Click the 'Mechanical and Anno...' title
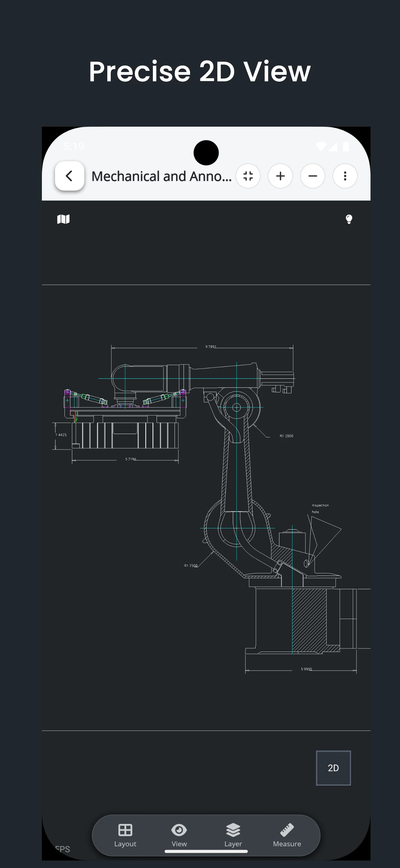This screenshot has height=868, width=400. [162, 176]
